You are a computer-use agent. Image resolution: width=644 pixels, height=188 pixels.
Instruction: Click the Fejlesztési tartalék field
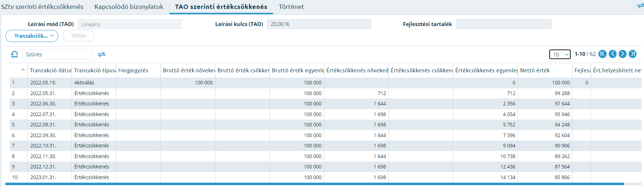coord(503,24)
